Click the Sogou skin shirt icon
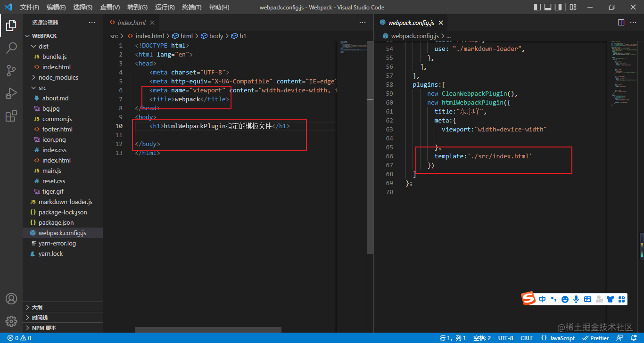This screenshot has width=644, height=343. 611,299
